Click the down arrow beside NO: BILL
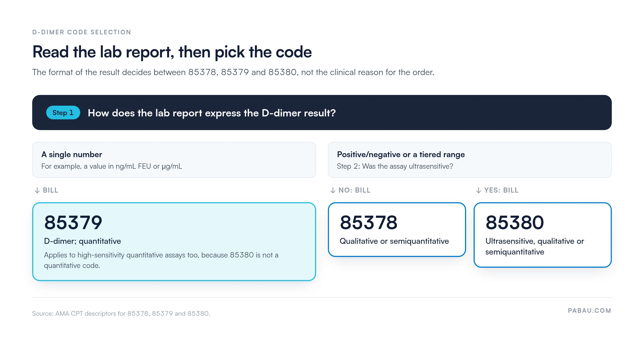 (333, 190)
